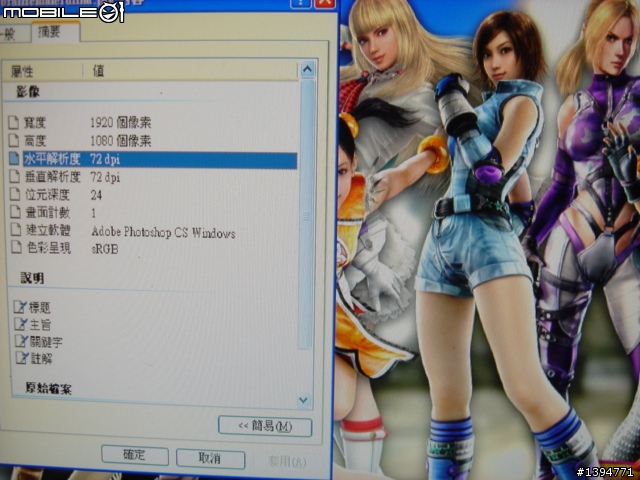Click the document icon beside 寬度
Screen dimensions: 640x480
pos(14,122)
